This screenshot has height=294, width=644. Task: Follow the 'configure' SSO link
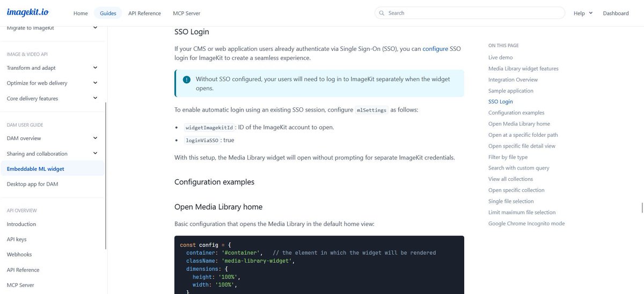click(x=435, y=48)
